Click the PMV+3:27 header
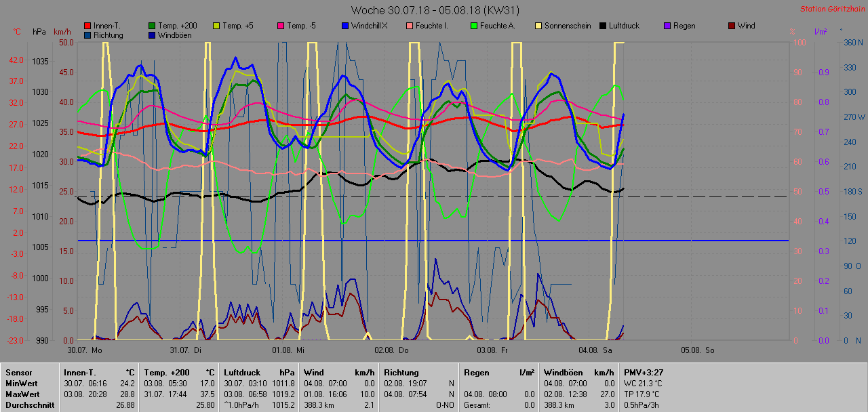The height and width of the screenshot is (412, 868). 644,372
